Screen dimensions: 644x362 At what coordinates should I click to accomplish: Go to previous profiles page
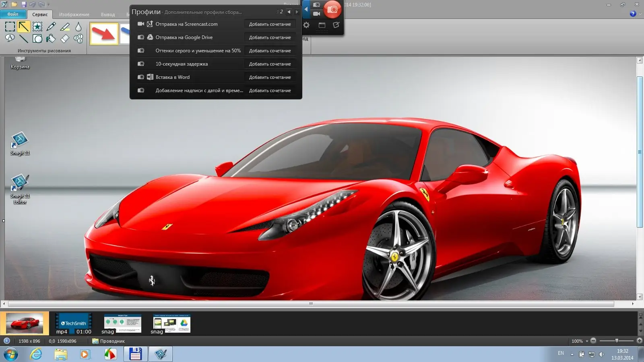(x=289, y=12)
